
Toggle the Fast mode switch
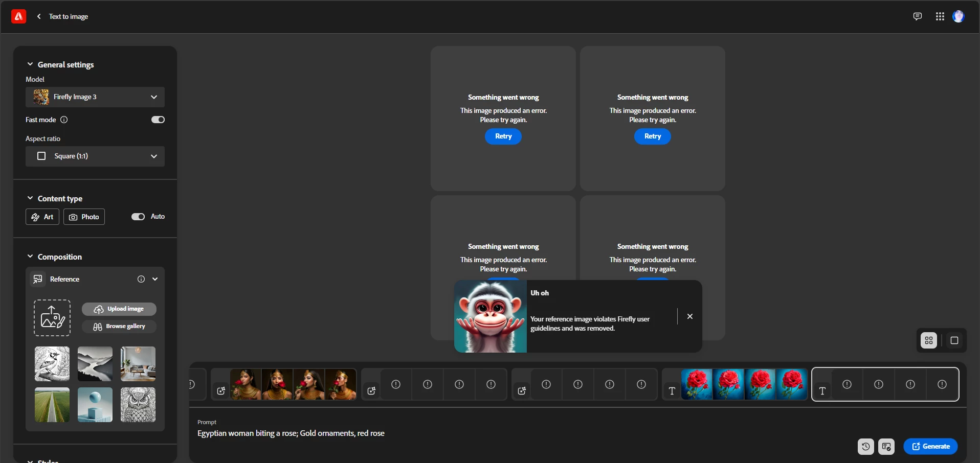click(158, 120)
